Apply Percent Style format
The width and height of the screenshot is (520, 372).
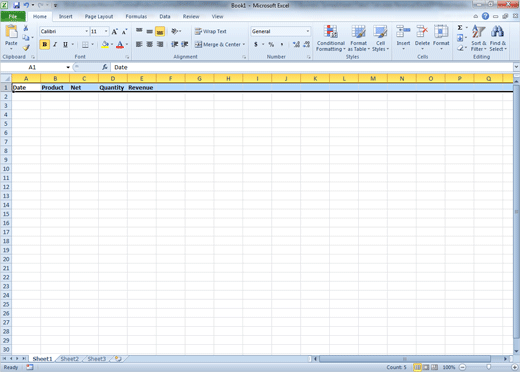(271, 44)
